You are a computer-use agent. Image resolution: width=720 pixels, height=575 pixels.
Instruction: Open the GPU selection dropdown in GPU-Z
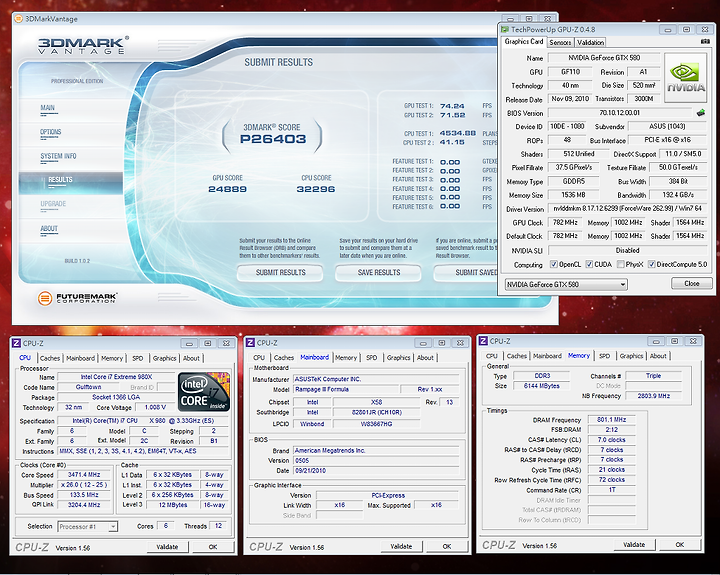point(566,284)
